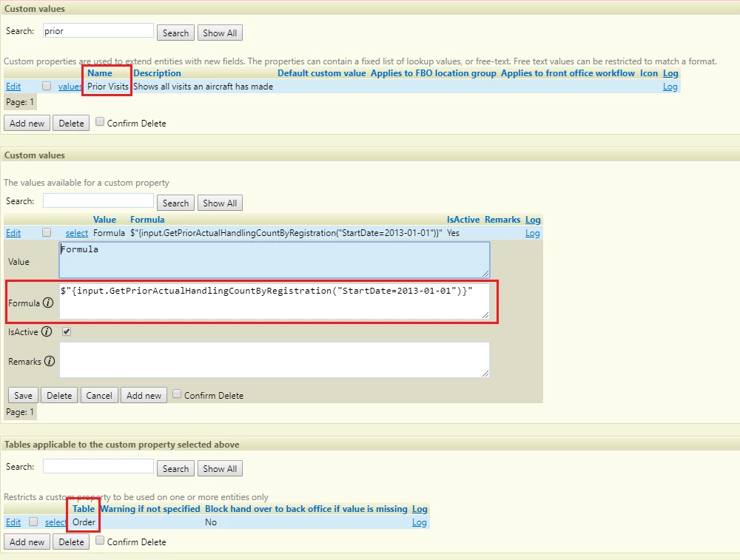Click 'Shows all visits an aircraft has made' text

[203, 87]
